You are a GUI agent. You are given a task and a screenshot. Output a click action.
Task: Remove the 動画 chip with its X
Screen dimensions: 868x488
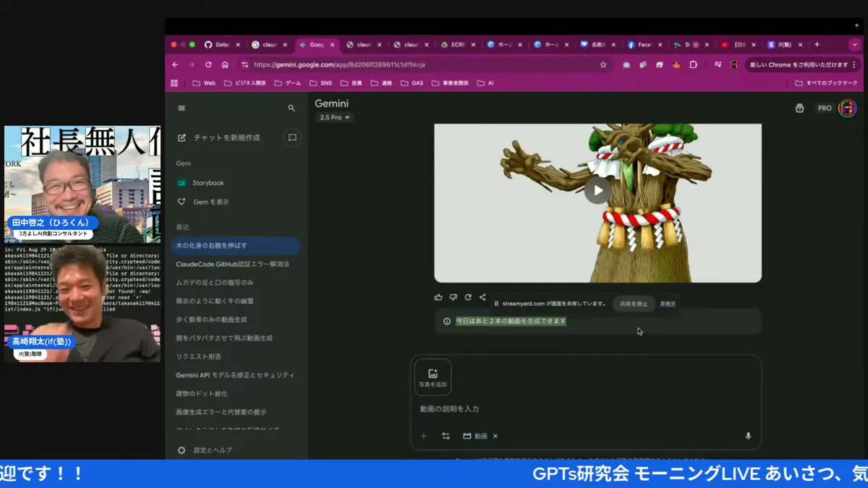495,436
